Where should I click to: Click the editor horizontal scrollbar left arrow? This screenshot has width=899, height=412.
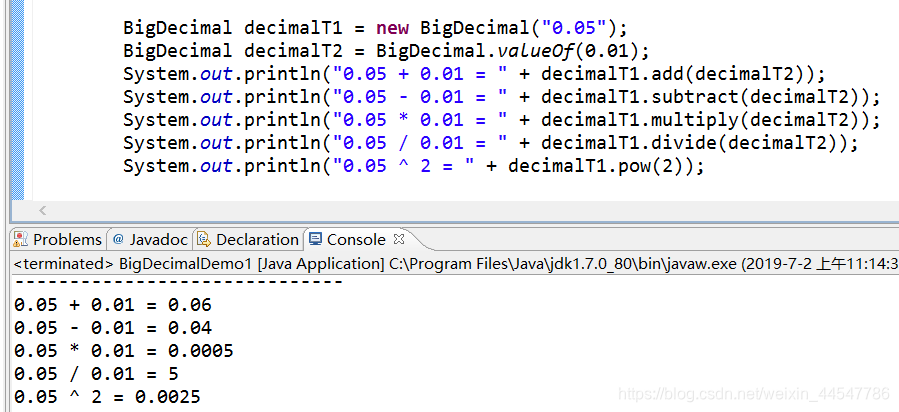click(x=42, y=210)
